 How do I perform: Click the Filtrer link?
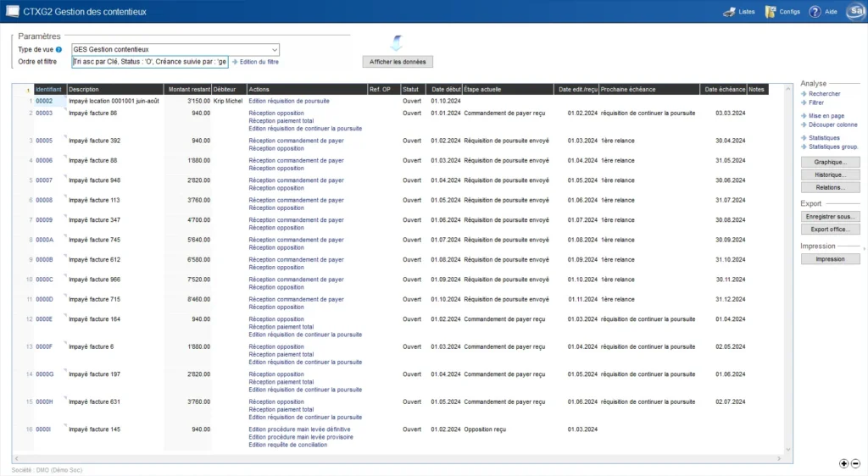point(816,102)
